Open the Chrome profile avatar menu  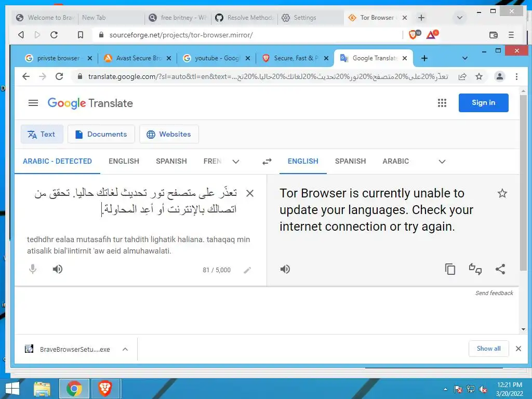click(499, 76)
